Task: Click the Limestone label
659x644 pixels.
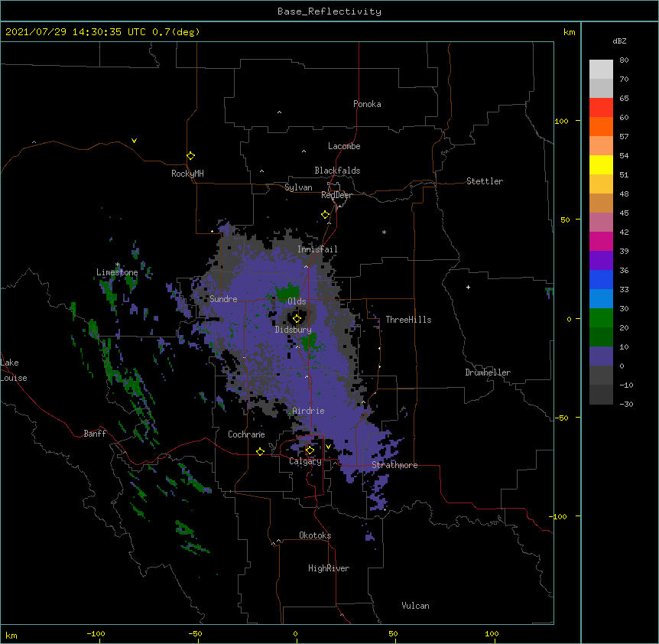Action: click(117, 272)
